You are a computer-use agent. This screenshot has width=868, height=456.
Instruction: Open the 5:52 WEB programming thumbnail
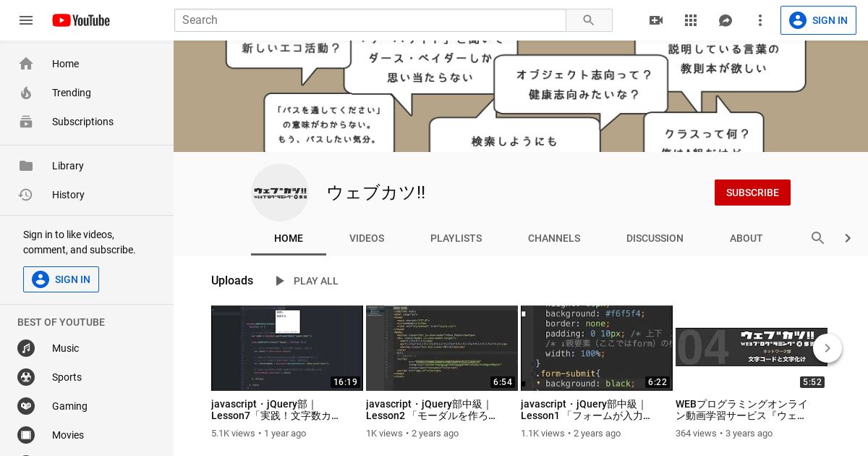(752, 348)
